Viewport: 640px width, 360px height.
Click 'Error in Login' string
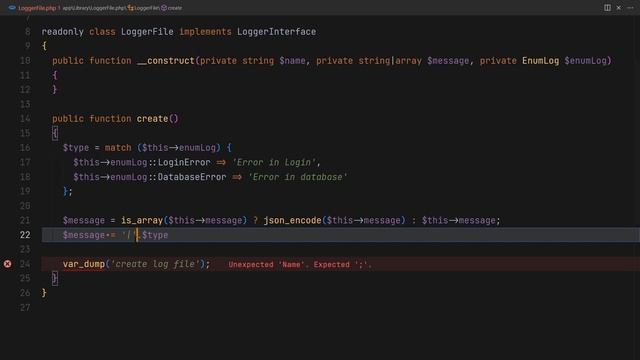coord(274,162)
